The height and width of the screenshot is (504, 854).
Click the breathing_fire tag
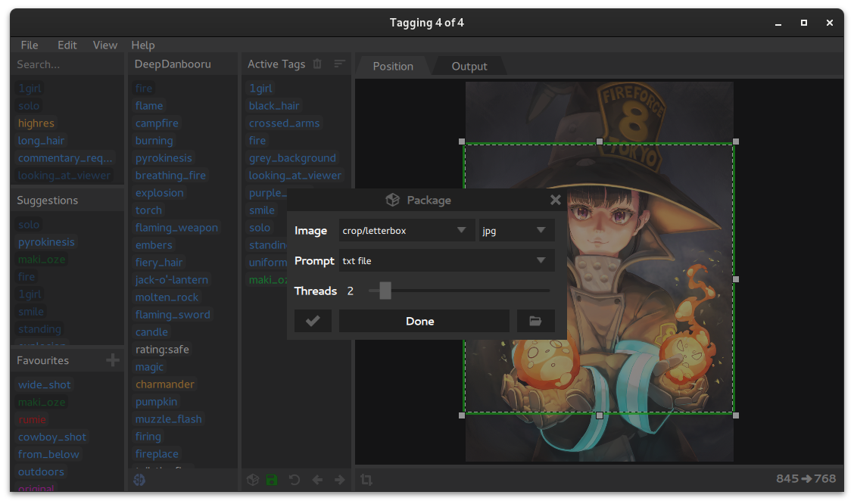(170, 176)
